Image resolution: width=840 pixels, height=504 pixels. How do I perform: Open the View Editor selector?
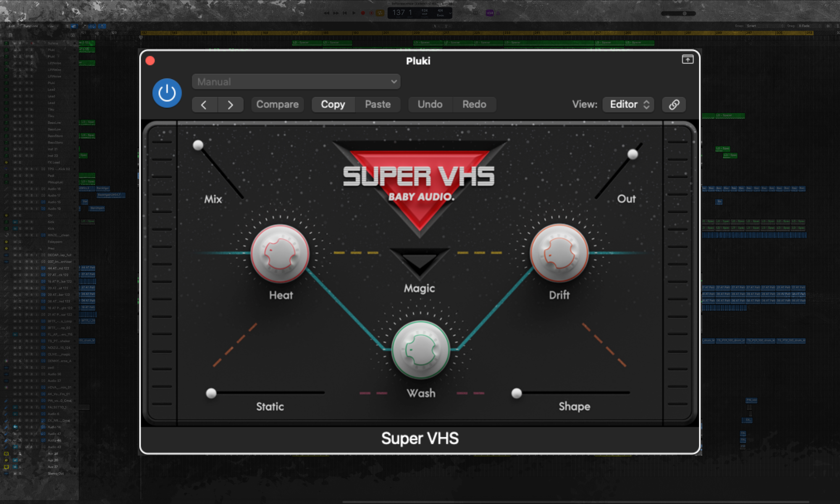click(629, 105)
